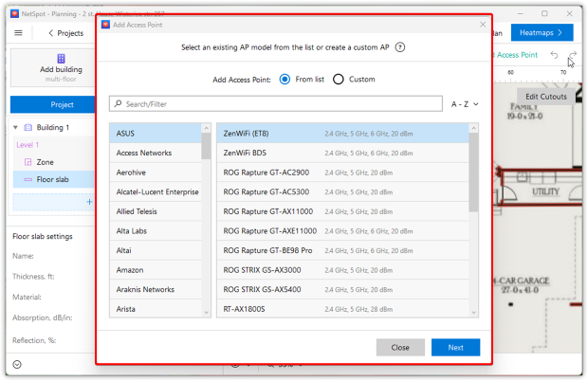Click the Building 1 icon in tree

tap(28, 127)
